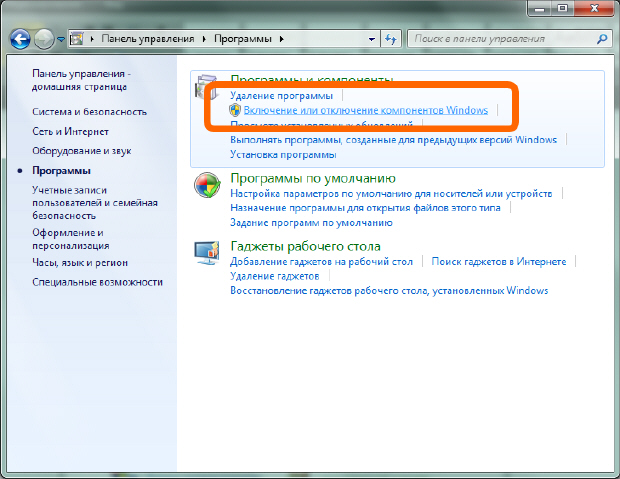Open 'Сеть и Интернет' category
Screen dimensions: 620x479
(70, 131)
